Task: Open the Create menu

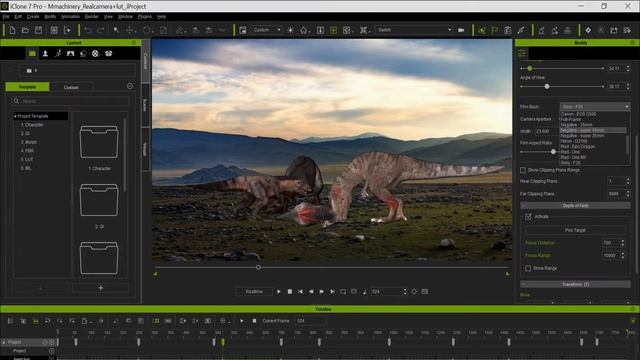Action: [x=33, y=17]
